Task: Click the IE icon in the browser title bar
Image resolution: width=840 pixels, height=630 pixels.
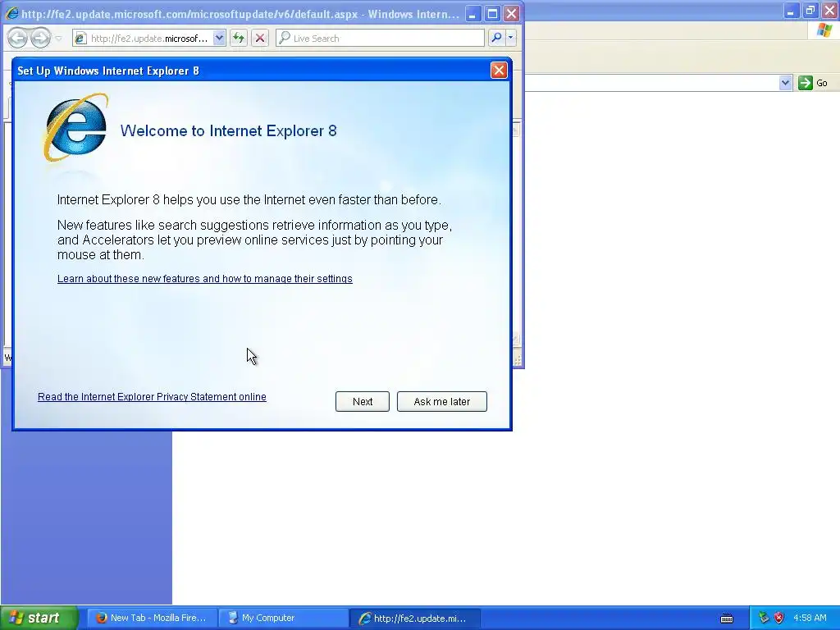Action: click(x=11, y=13)
